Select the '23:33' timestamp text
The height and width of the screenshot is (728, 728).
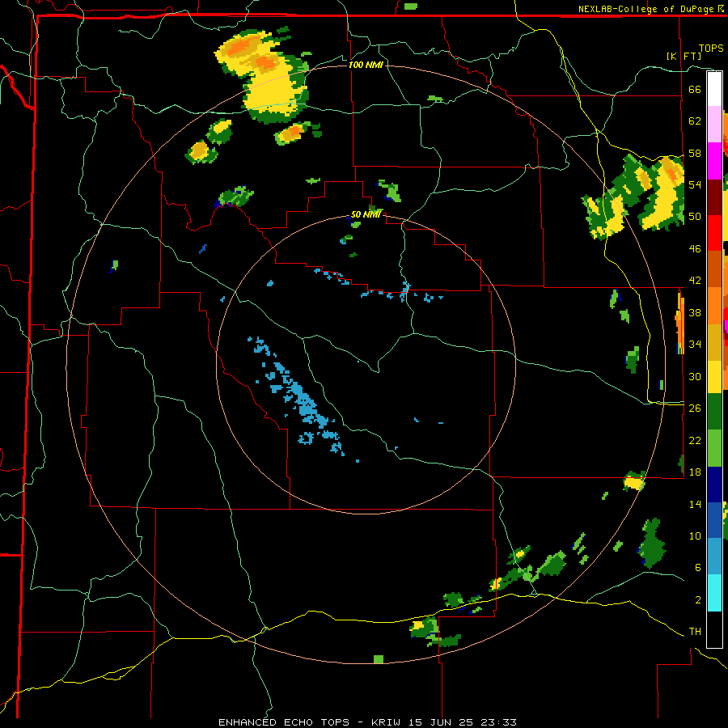pyautogui.click(x=498, y=722)
